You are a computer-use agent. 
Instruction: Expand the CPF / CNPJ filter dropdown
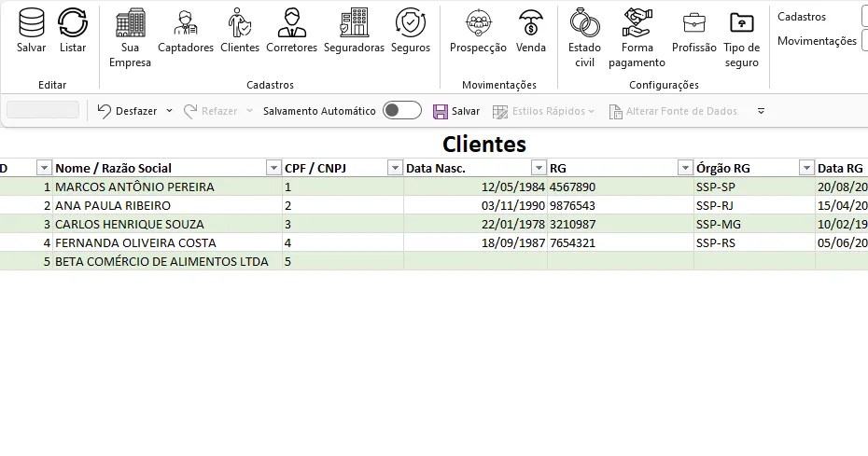pyautogui.click(x=395, y=168)
